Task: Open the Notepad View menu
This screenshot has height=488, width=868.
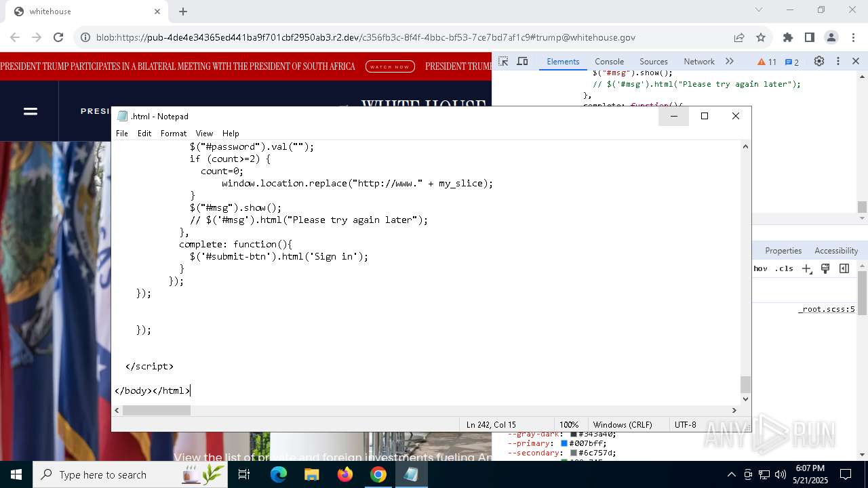Action: (204, 134)
